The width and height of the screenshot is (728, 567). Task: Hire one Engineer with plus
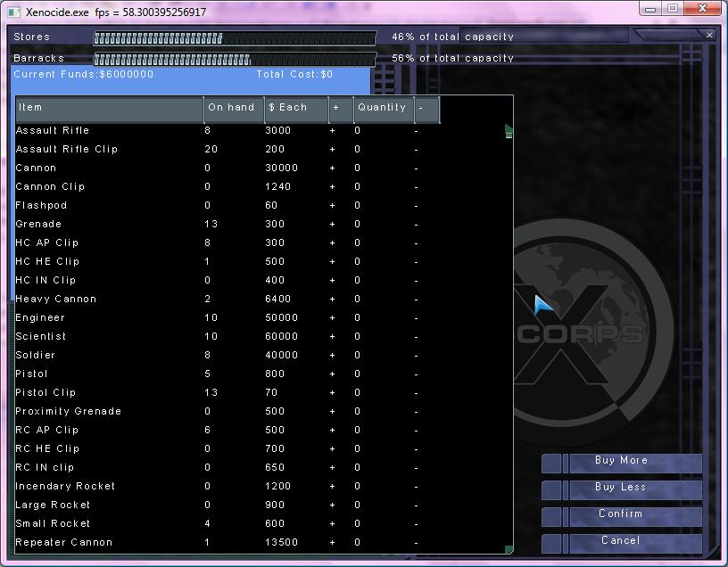point(333,318)
